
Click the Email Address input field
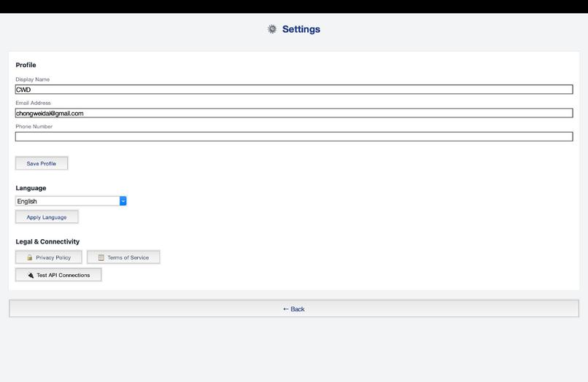pos(294,113)
